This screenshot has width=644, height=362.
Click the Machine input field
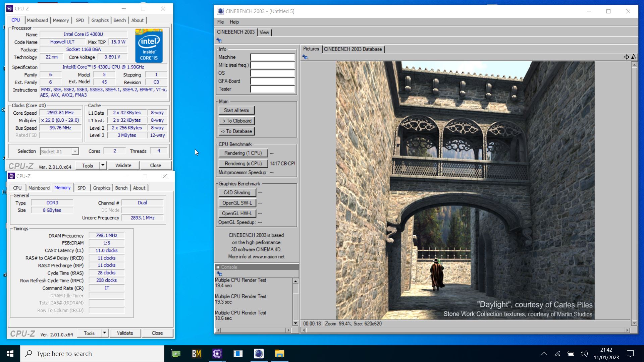(x=272, y=57)
